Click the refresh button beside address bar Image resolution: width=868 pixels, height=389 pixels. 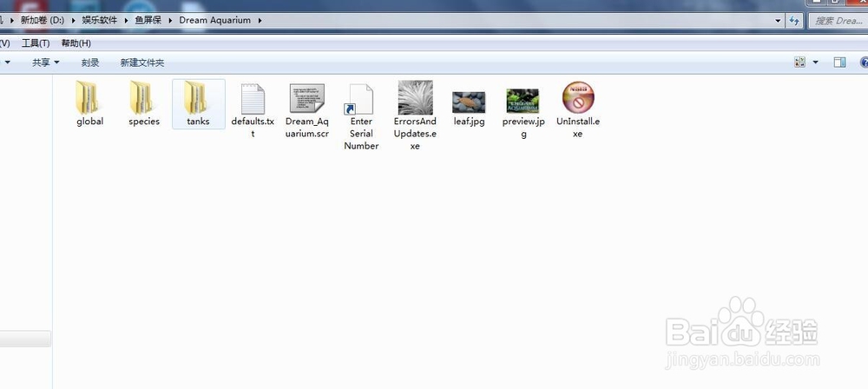(x=794, y=21)
